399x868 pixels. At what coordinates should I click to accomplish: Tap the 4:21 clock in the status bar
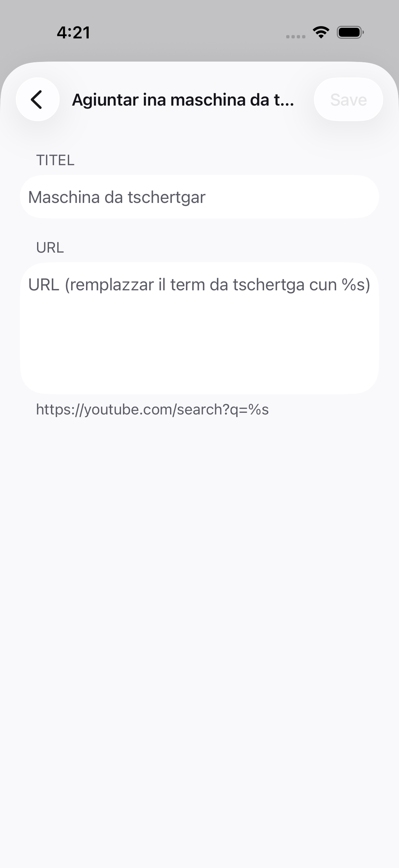[x=73, y=33]
